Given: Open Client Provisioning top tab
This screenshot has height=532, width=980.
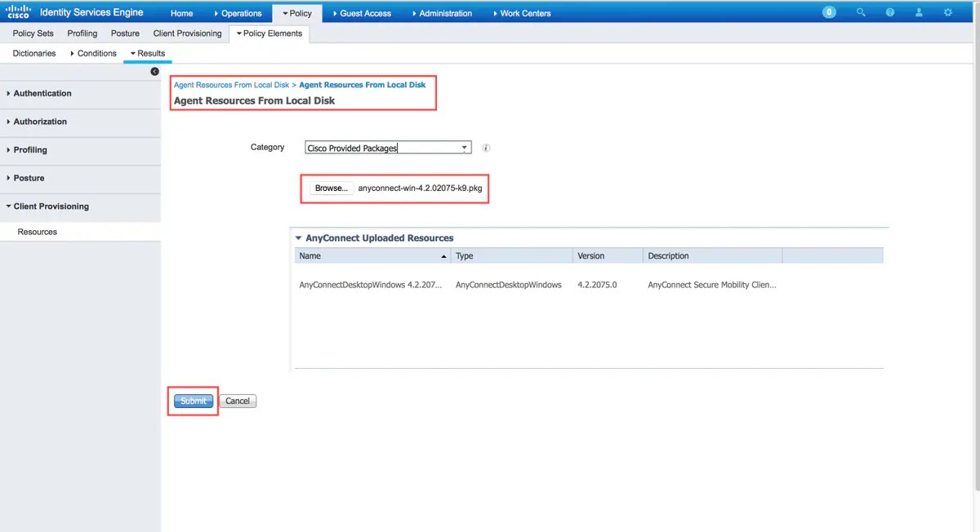Looking at the screenshot, I should pyautogui.click(x=187, y=33).
